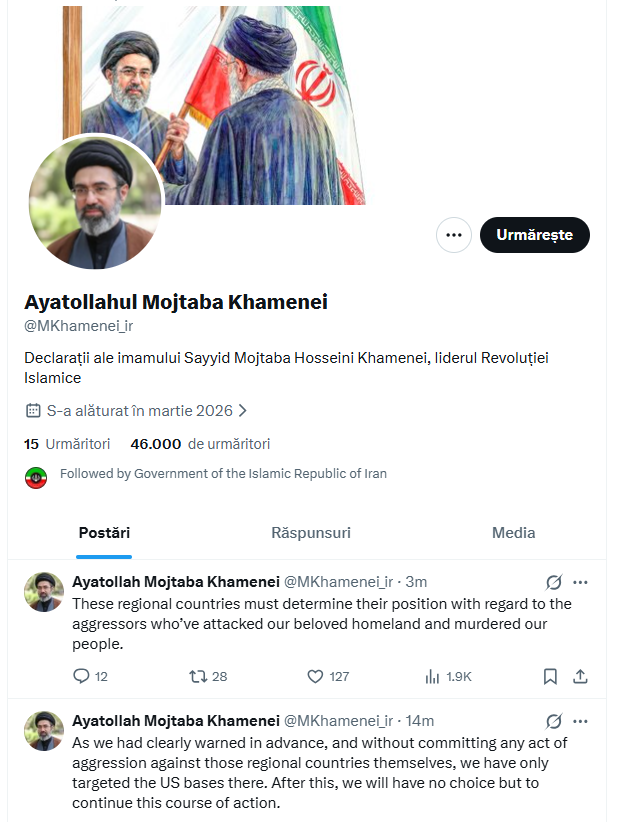Viewport: 623px width, 822px height.
Task: Switch to the Media tab
Action: pyautogui.click(x=513, y=533)
